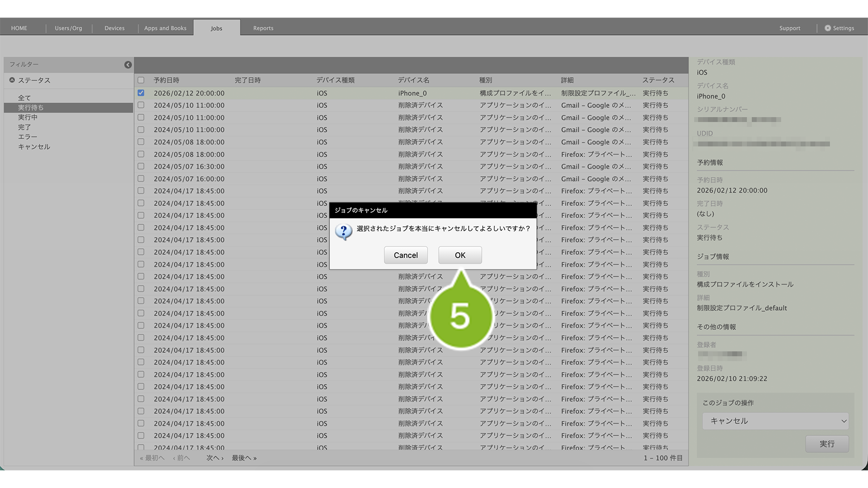Toggle the select-all header checkbox
This screenshot has width=868, height=488.
point(141,80)
